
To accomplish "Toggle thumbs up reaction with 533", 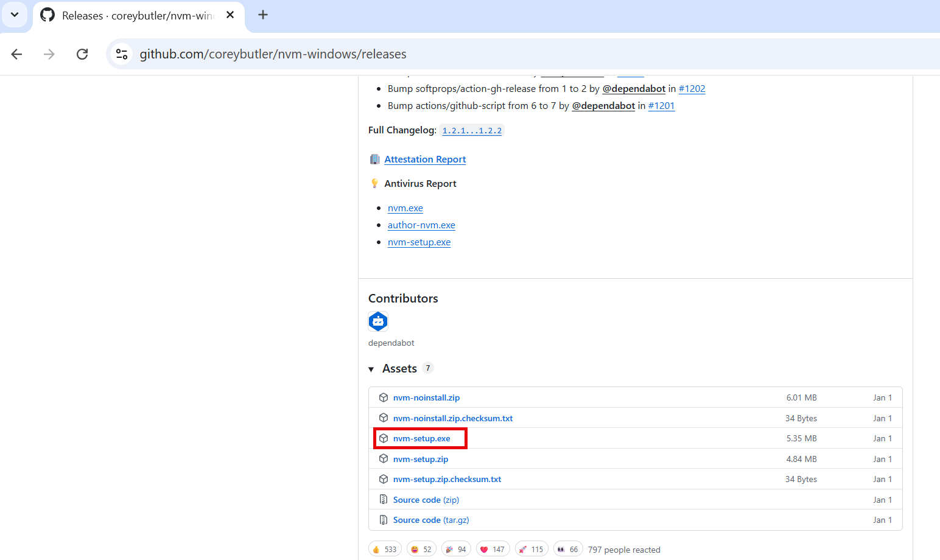I will pos(385,549).
